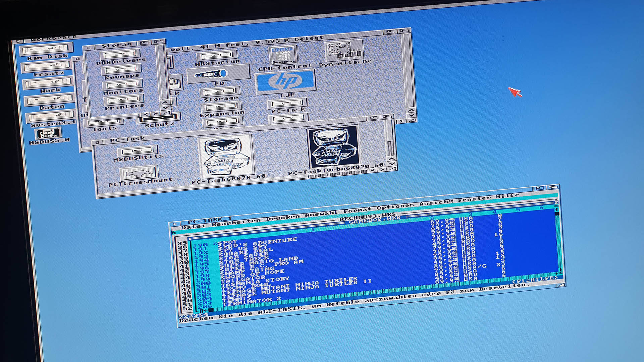Select the SPUD'S ADVENTURE row

click(257, 243)
